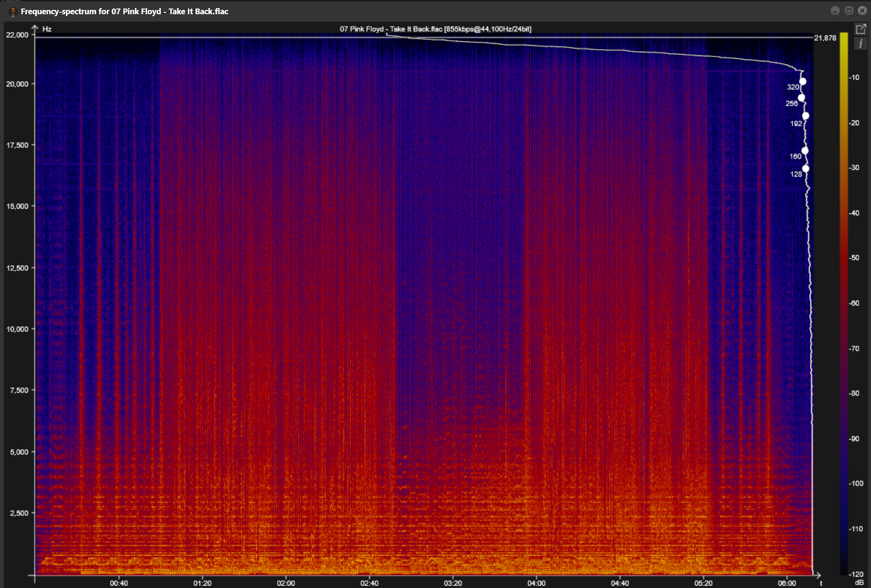Image resolution: width=871 pixels, height=588 pixels.
Task: Click the file name header with 855kbps info
Action: [x=435, y=29]
